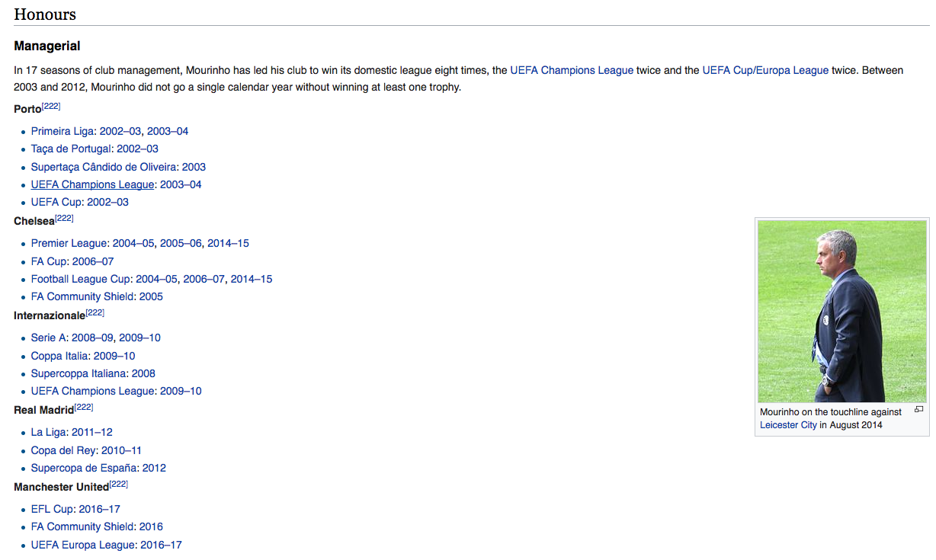Visit the La Liga link
Image resolution: width=936 pixels, height=560 pixels.
click(x=50, y=432)
